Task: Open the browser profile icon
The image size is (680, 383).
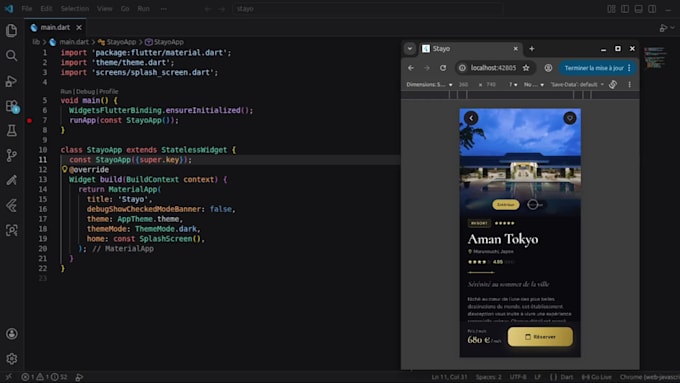Action: 548,68
